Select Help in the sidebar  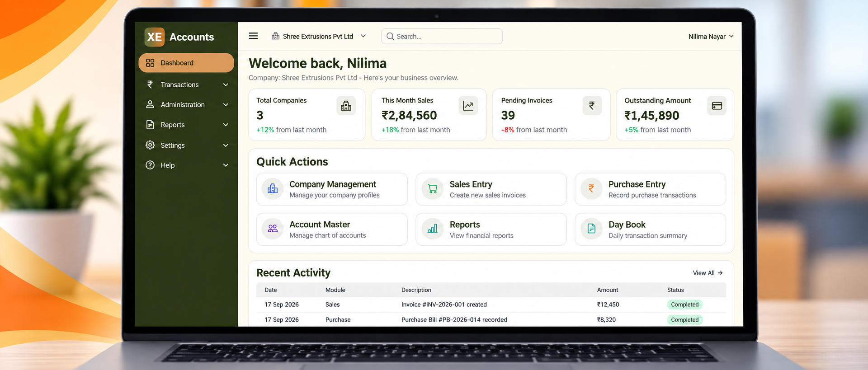tap(186, 165)
